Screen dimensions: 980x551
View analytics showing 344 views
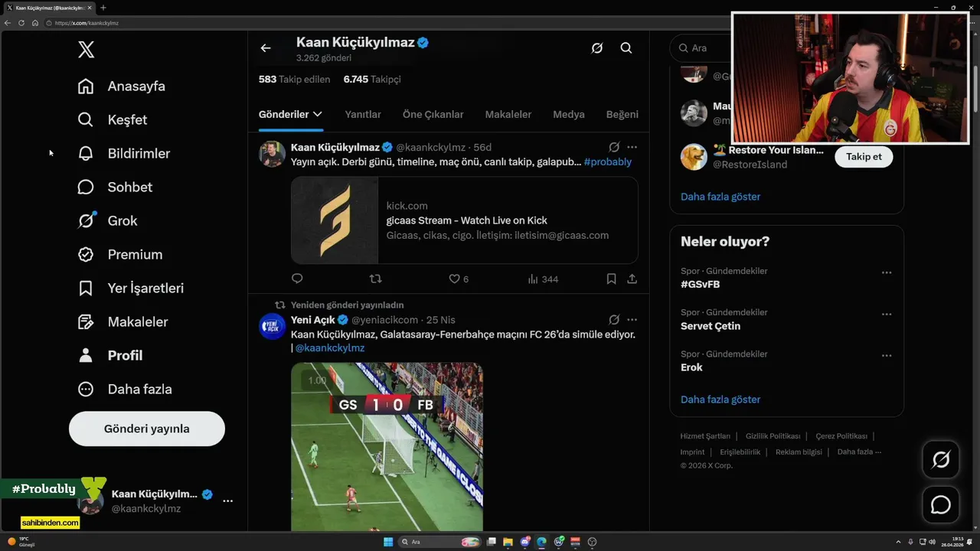(544, 279)
